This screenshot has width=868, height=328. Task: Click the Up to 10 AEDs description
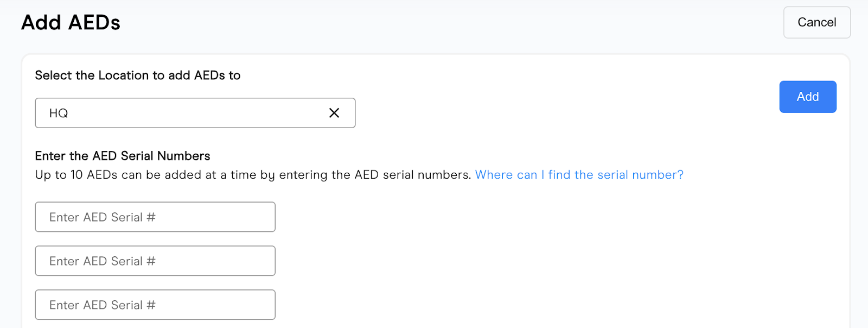pyautogui.click(x=253, y=175)
